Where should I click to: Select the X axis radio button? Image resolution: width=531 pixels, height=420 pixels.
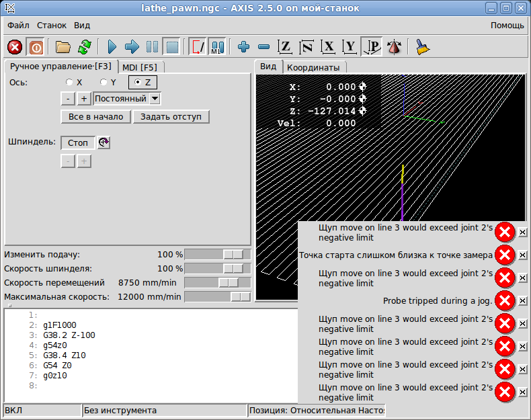click(x=70, y=82)
